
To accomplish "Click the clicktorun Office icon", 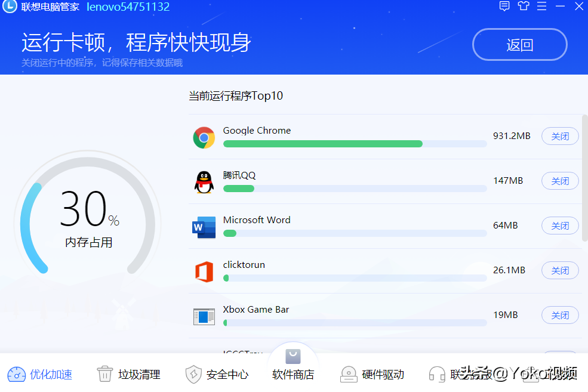I will point(204,271).
